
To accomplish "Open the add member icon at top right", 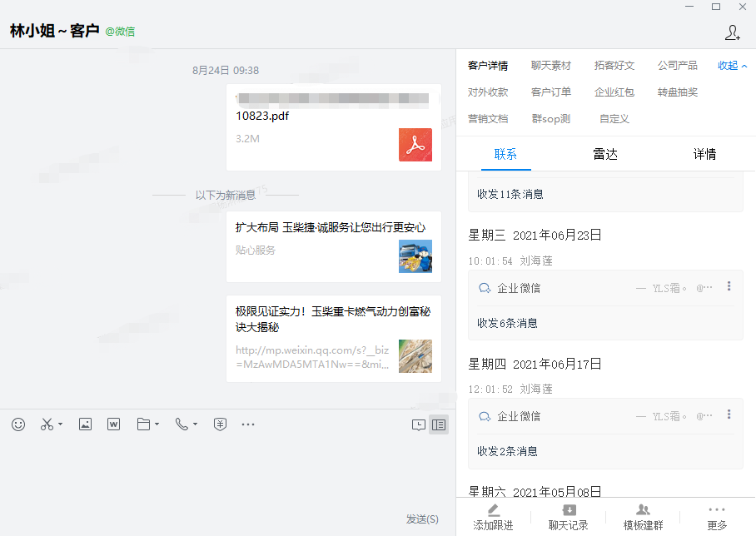I will click(x=733, y=32).
